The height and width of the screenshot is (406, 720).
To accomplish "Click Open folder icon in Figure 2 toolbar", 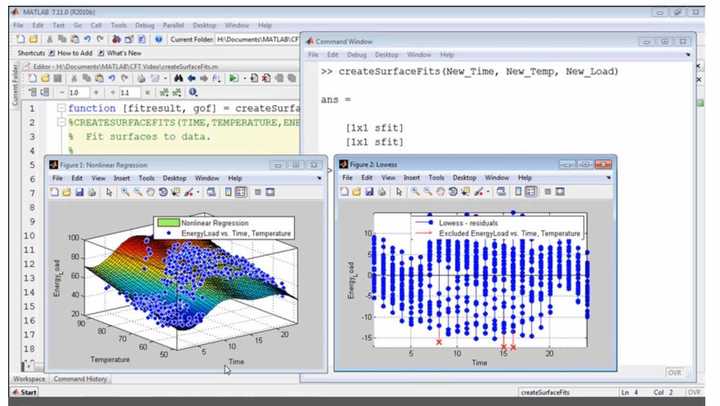I will (x=357, y=192).
